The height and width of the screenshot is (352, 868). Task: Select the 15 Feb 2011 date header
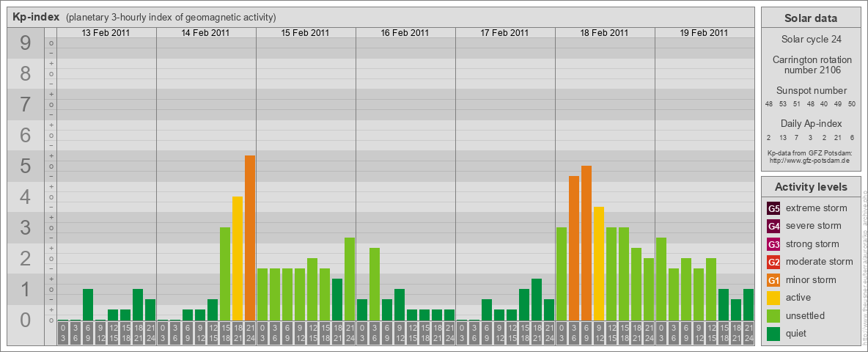[305, 33]
